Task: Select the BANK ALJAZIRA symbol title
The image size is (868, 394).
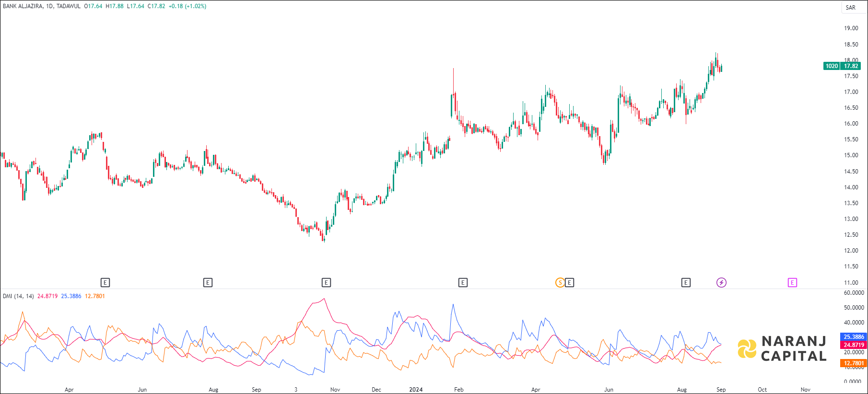Action: pos(23,6)
